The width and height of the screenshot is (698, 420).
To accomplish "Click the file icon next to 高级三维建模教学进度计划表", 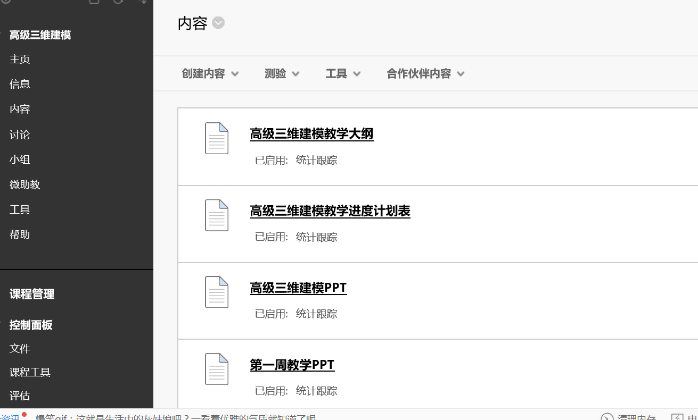I will [x=216, y=215].
